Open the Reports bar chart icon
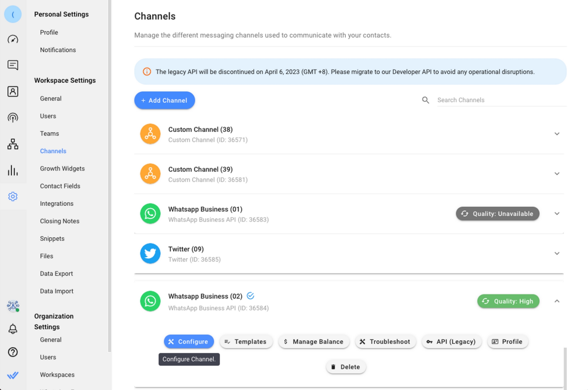Viewport: 588px width, 390px height. [x=13, y=170]
